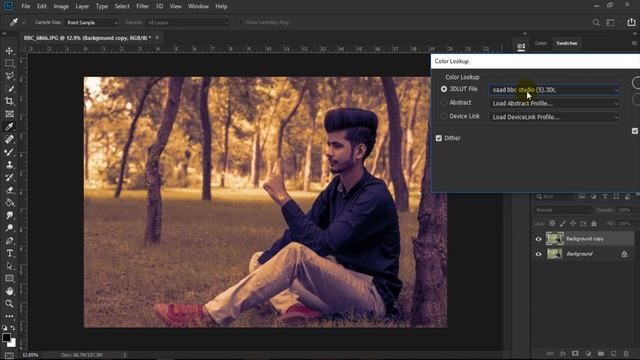Toggle lock position icon in Layers panel

(x=573, y=223)
